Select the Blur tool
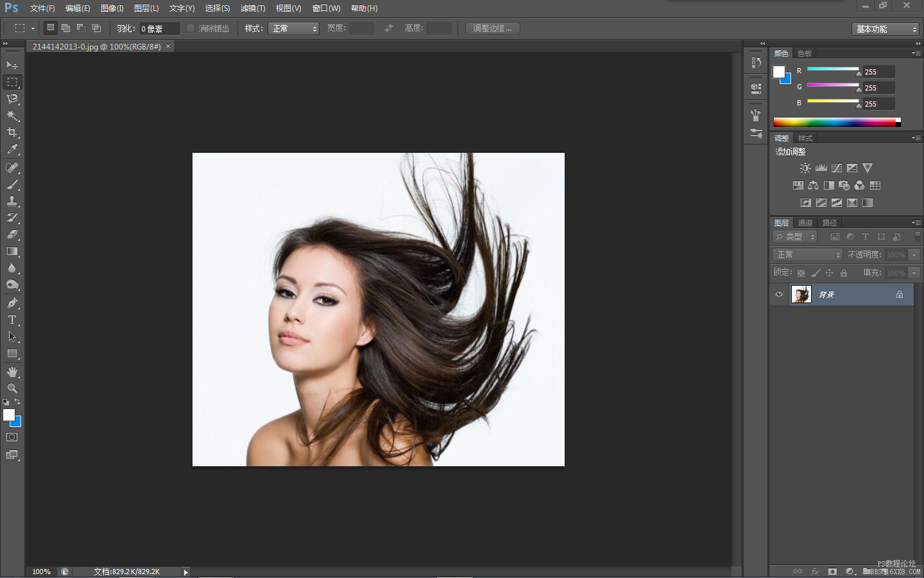The height and width of the screenshot is (578, 924). [x=12, y=268]
